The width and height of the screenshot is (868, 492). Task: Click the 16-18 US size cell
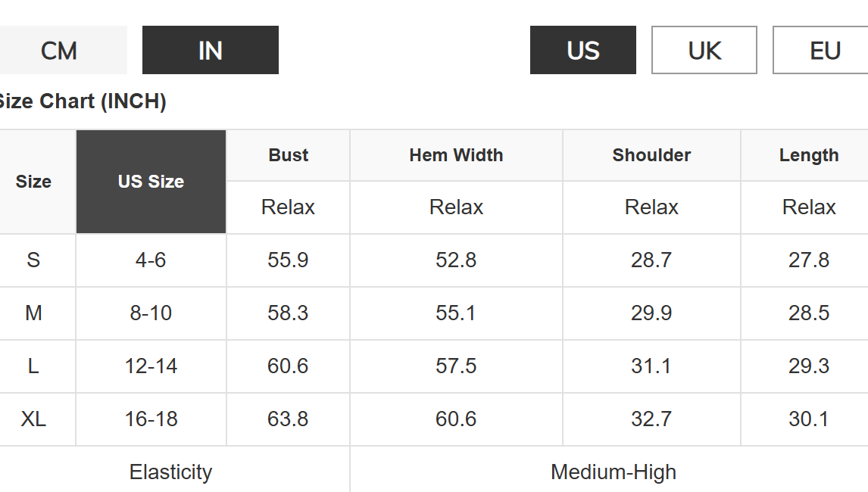pyautogui.click(x=151, y=419)
